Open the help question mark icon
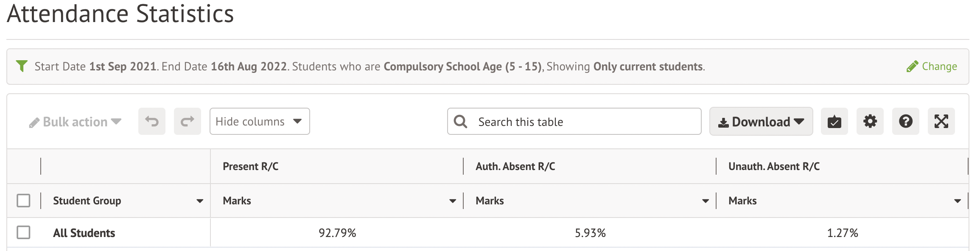The width and height of the screenshot is (980, 251). click(x=905, y=122)
